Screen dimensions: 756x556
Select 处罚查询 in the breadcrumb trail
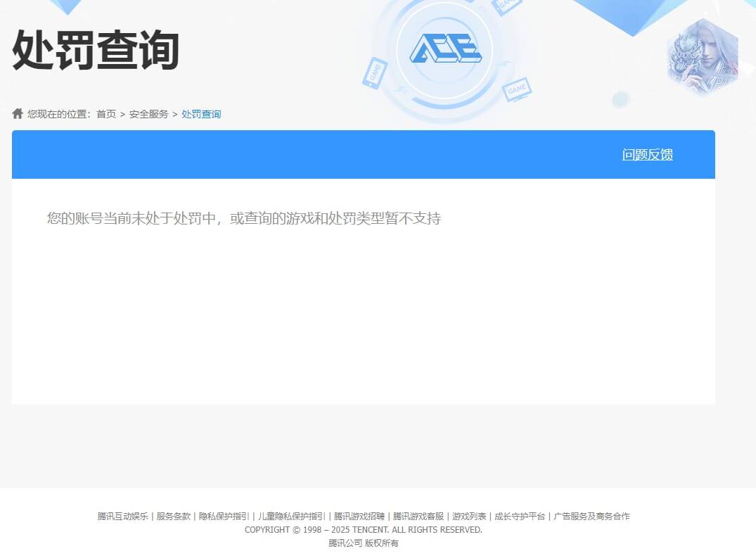pos(201,113)
